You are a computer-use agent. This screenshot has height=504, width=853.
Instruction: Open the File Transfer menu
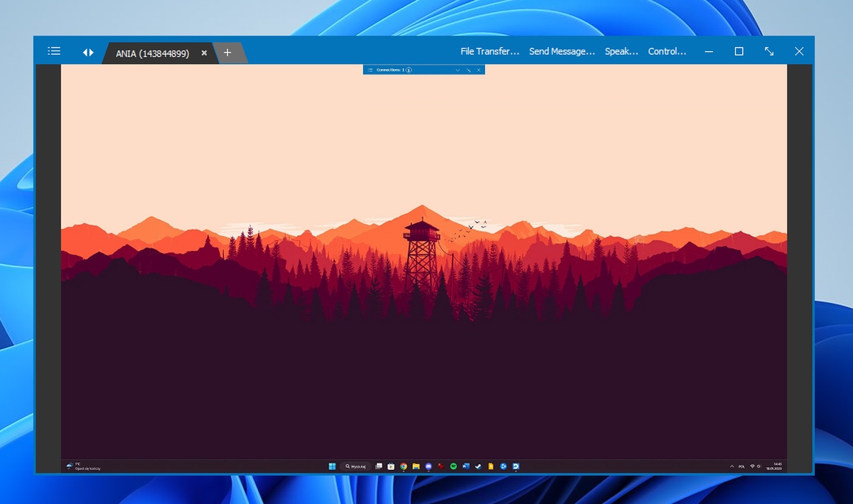pos(490,51)
